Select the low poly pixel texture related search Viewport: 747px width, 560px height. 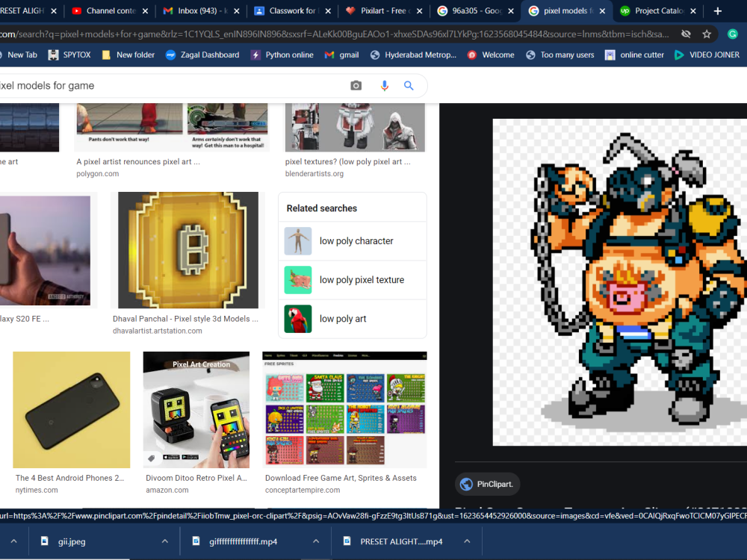pyautogui.click(x=353, y=280)
